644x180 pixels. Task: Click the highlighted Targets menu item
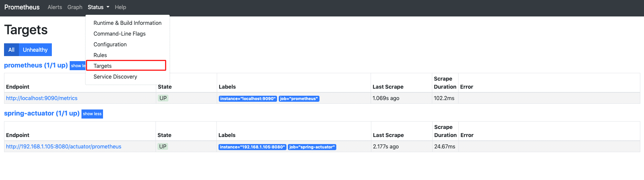(x=126, y=65)
